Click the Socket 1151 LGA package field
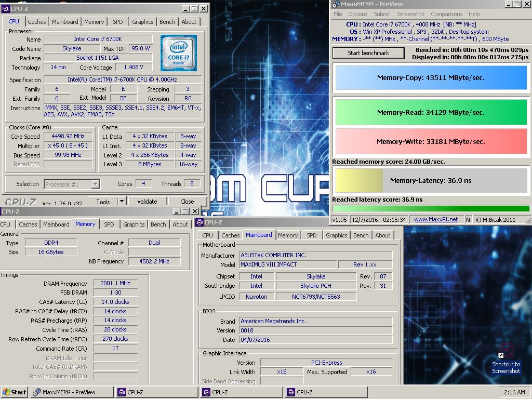 [98, 58]
